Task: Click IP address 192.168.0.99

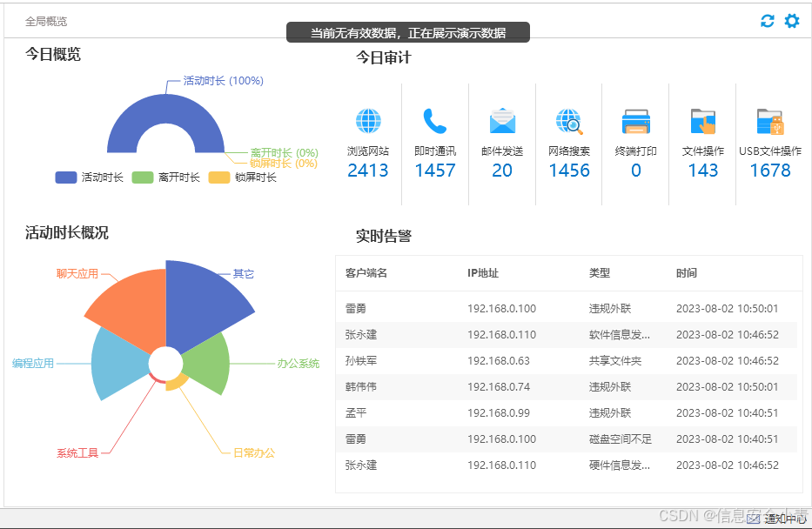Action: click(x=498, y=413)
